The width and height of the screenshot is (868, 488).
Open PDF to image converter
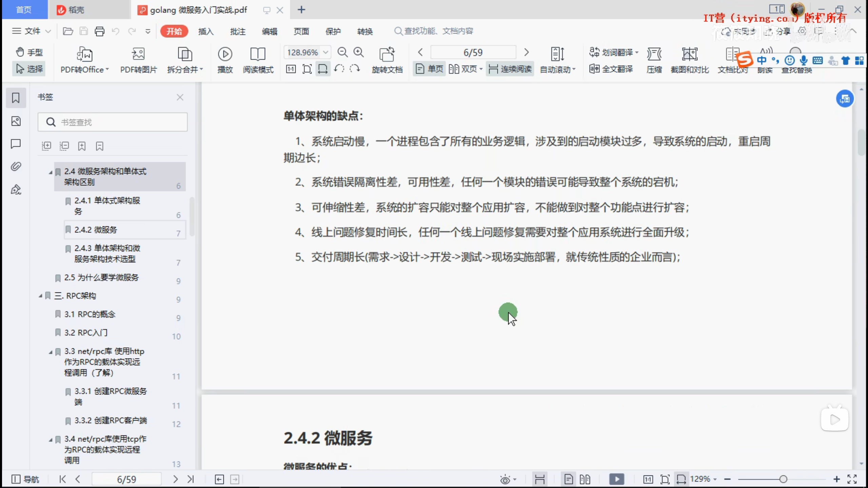(x=139, y=60)
